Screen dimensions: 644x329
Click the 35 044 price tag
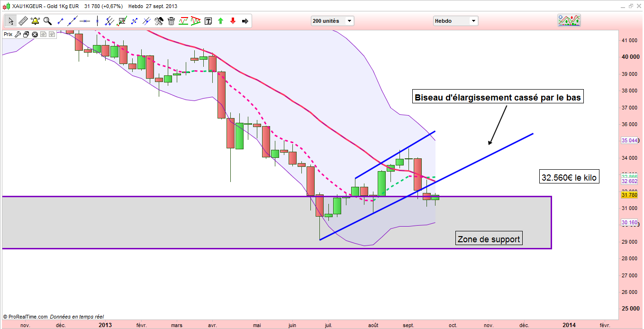point(629,141)
